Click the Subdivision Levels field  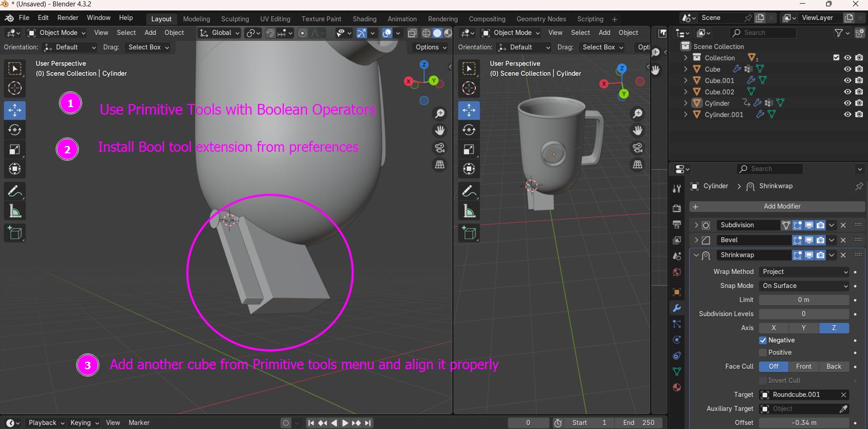(804, 314)
